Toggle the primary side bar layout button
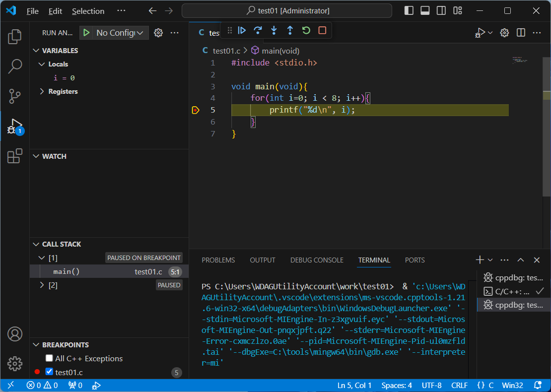551x392 pixels. (x=409, y=11)
